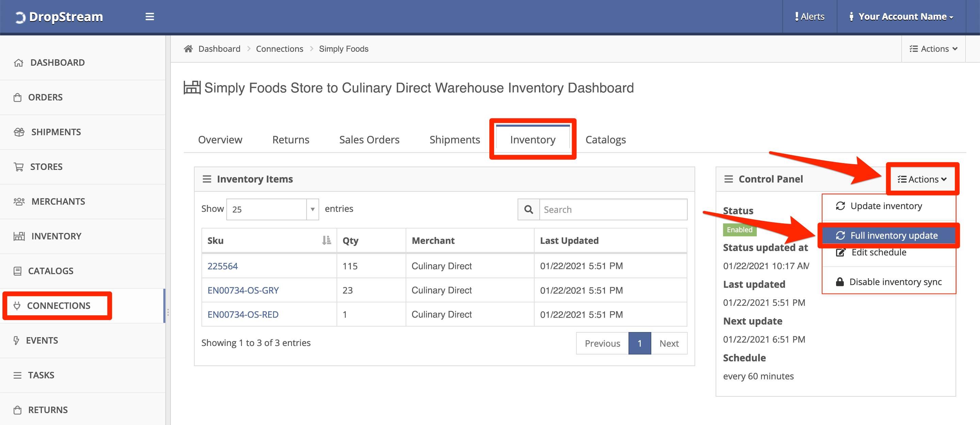Image resolution: width=980 pixels, height=425 pixels.
Task: Sort by the Sku column sort icon
Action: [326, 240]
